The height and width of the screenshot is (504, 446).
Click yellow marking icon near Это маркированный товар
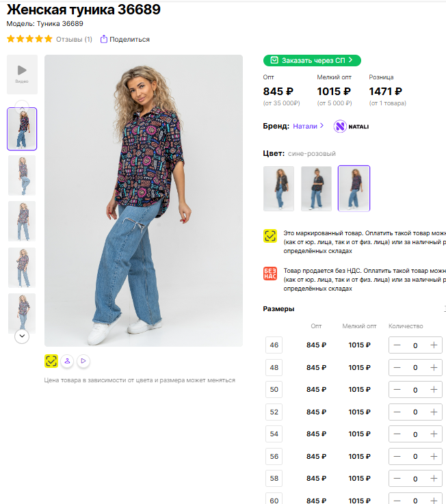(270, 236)
